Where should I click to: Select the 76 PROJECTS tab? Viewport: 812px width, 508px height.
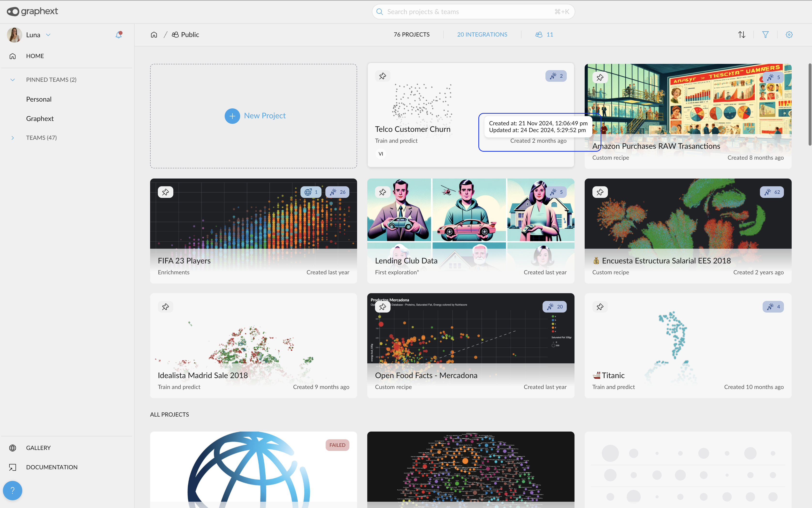412,35
